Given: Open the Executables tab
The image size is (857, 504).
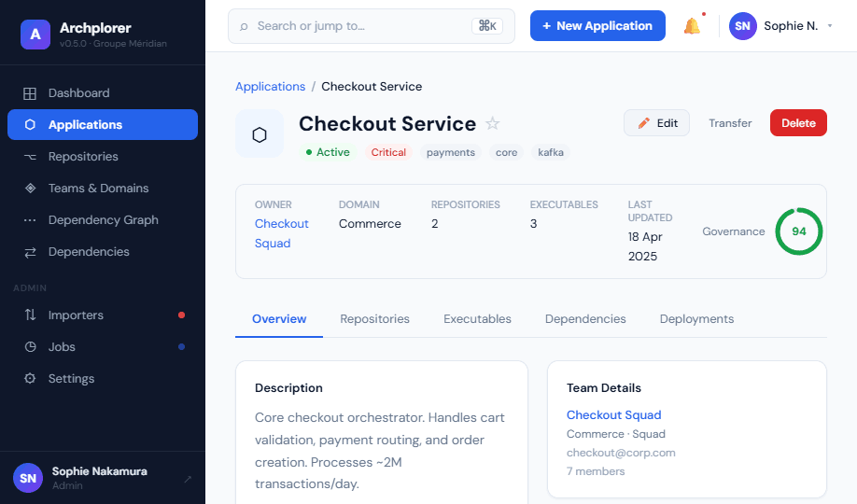Looking at the screenshot, I should pos(477,319).
